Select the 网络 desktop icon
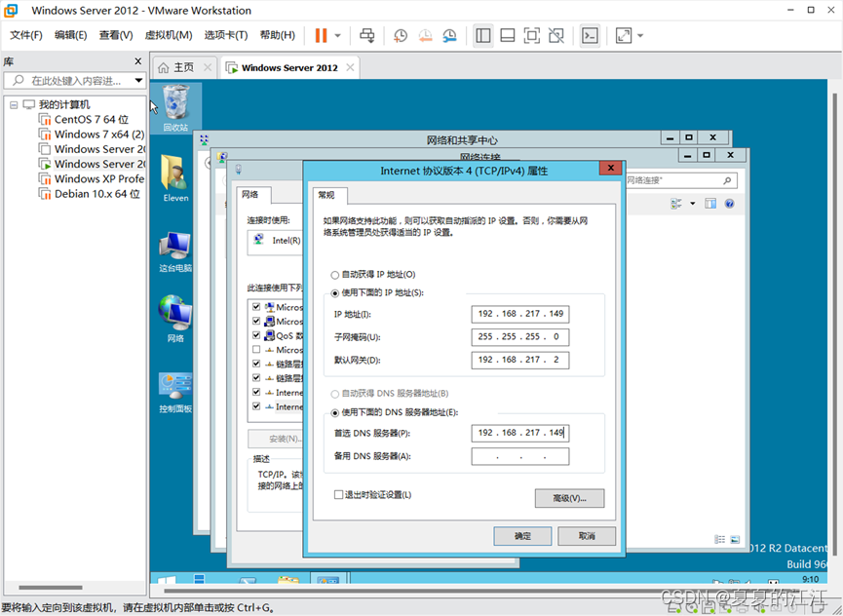843x616 pixels. (175, 318)
